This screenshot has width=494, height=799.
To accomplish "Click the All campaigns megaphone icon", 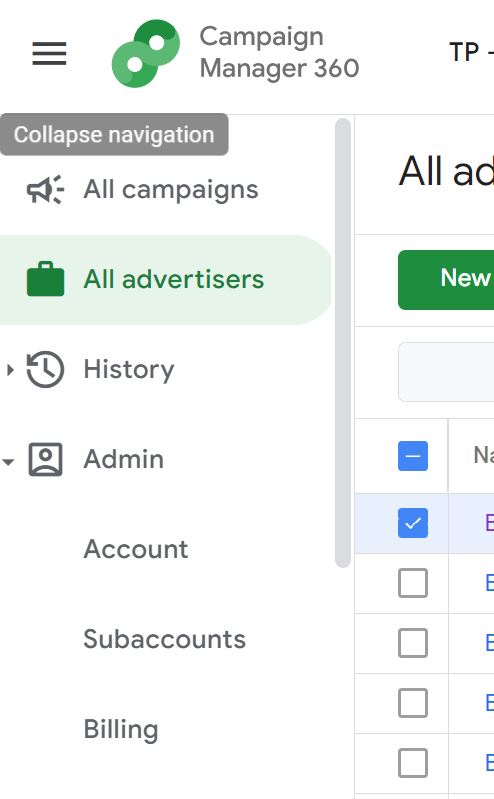I will pyautogui.click(x=45, y=189).
